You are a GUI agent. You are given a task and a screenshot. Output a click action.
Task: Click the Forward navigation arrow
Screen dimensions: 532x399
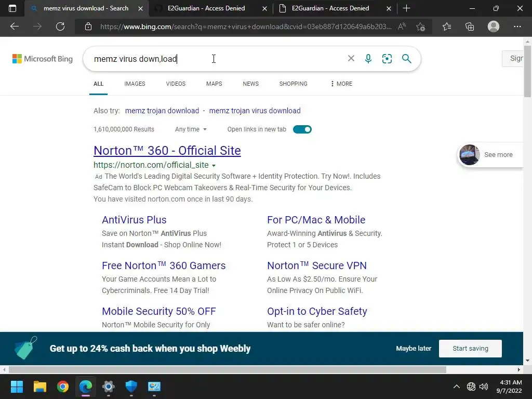pyautogui.click(x=37, y=26)
